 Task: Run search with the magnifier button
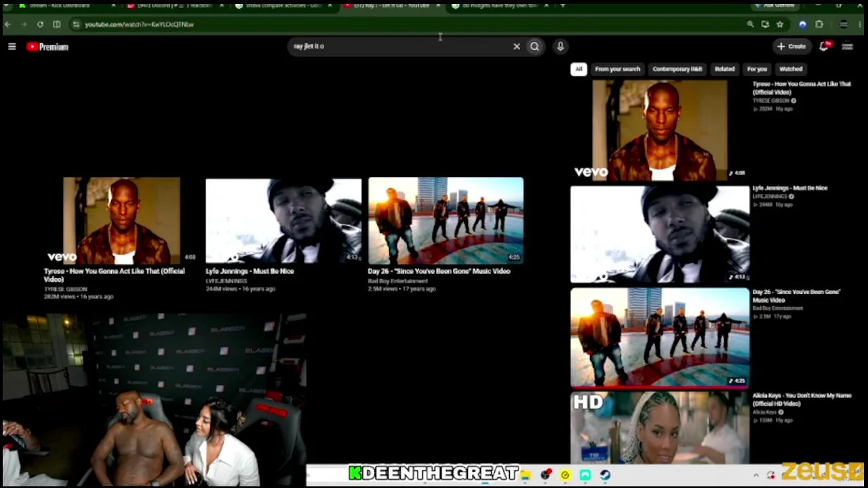(x=534, y=47)
